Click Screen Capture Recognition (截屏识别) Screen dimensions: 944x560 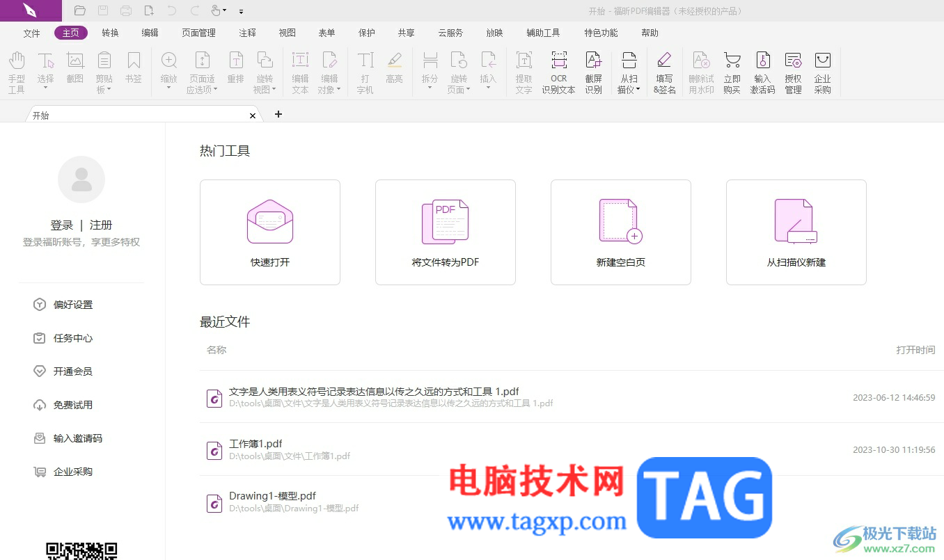click(x=594, y=72)
